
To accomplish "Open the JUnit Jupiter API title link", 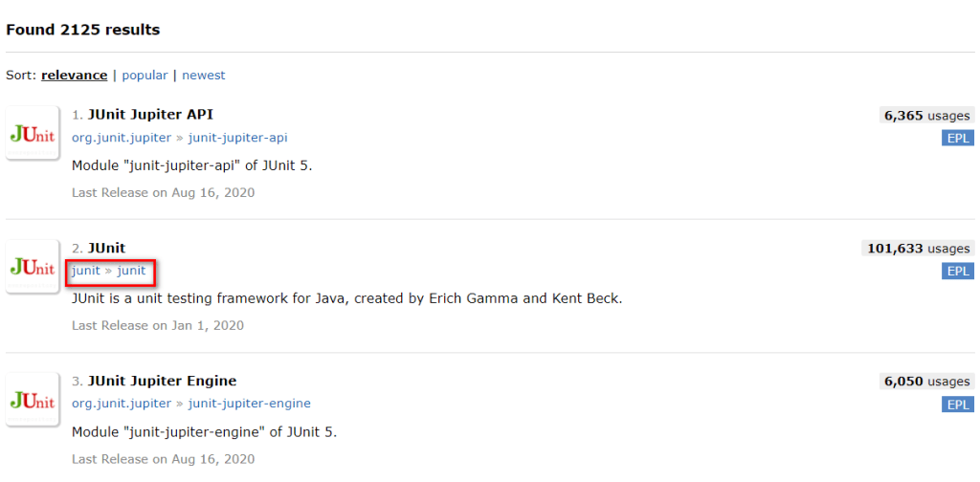I will [x=150, y=115].
